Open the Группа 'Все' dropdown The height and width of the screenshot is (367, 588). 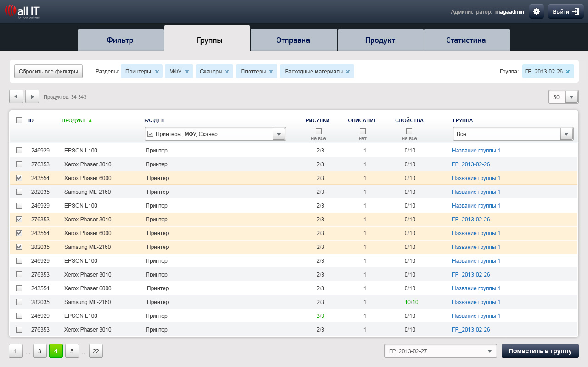[x=567, y=134]
